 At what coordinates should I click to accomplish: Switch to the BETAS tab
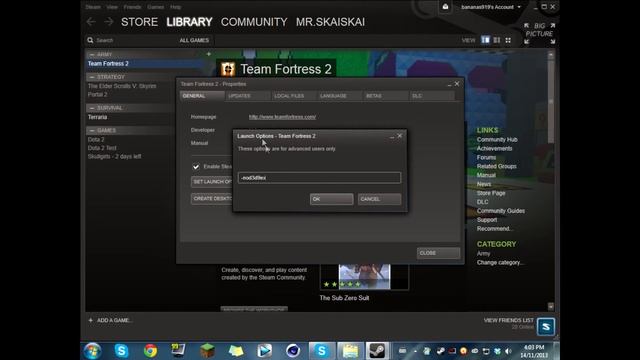coord(385,96)
